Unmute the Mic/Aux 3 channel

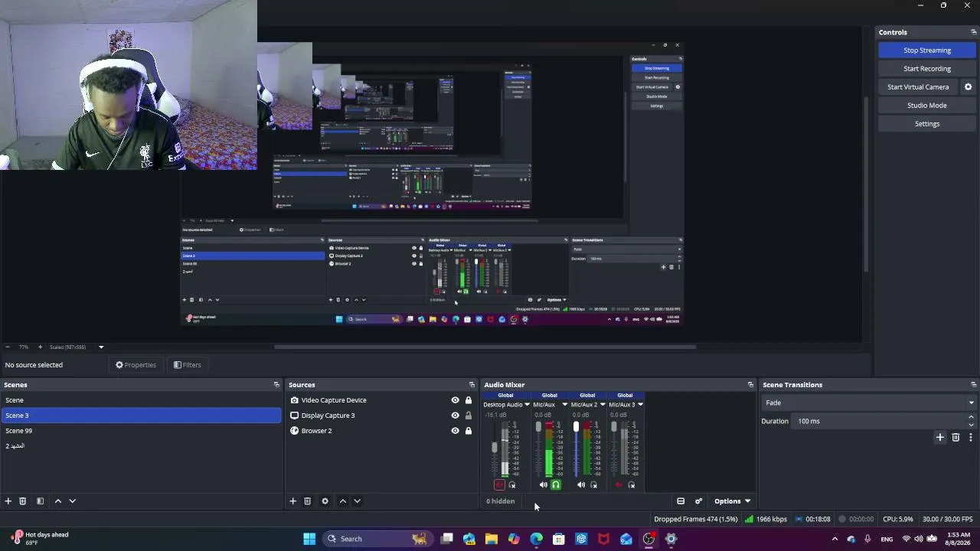(619, 485)
